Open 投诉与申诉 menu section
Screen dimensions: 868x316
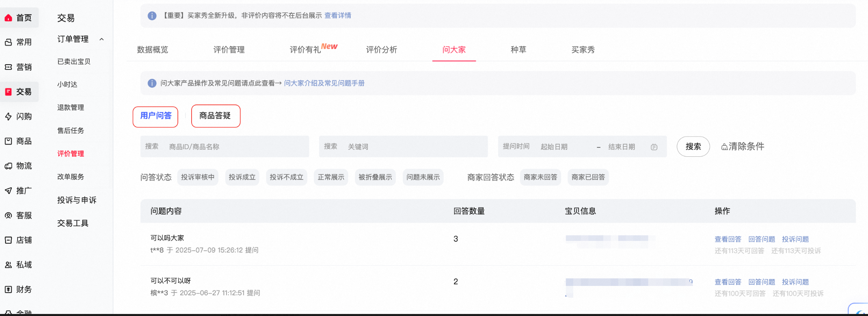[x=77, y=200]
